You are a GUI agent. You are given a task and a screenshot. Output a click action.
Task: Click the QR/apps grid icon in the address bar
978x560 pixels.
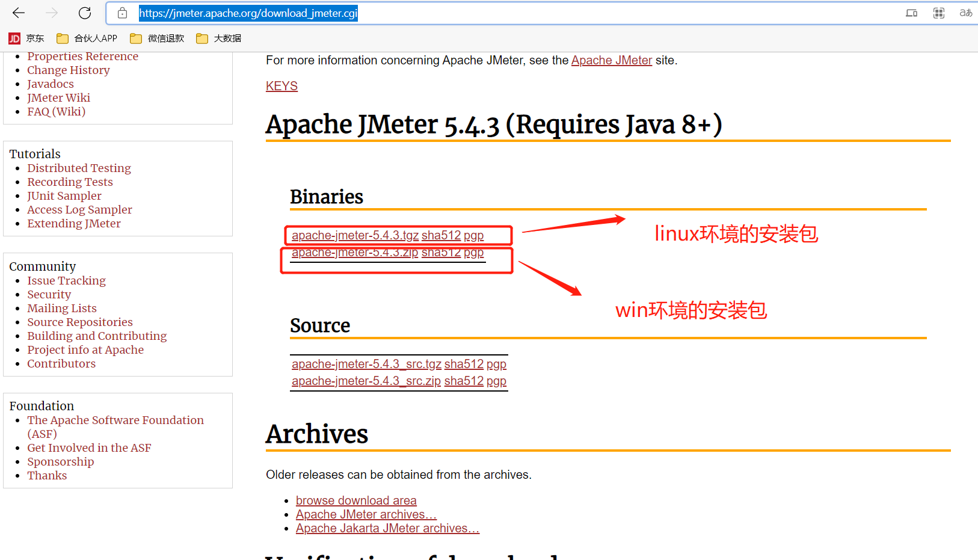[x=939, y=13]
